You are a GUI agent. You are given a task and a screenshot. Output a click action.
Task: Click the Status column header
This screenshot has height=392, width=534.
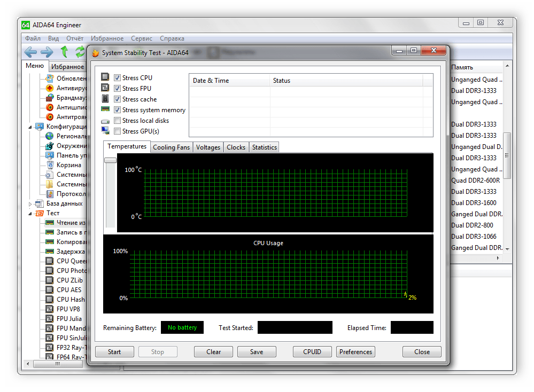(346, 81)
